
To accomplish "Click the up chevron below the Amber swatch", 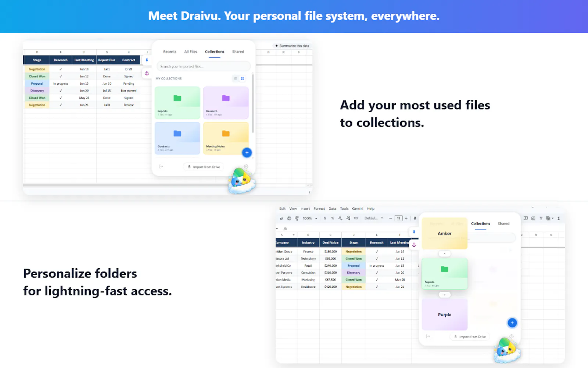I will tap(444, 254).
